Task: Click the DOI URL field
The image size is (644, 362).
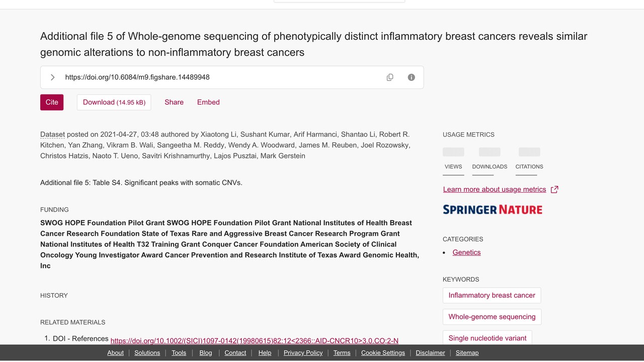Action: point(232,77)
